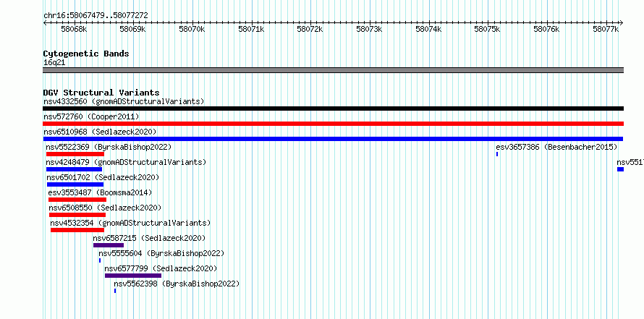644x319 pixels.
Task: Click the 58071k ruler position
Action: click(251, 29)
